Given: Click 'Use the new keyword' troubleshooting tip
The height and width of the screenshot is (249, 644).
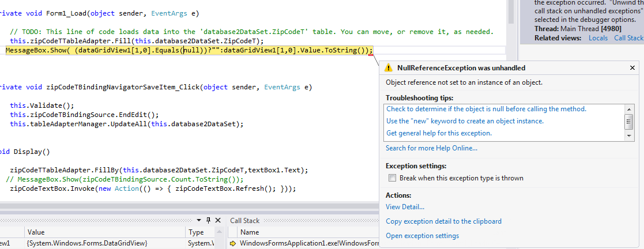Looking at the screenshot, I should tap(465, 121).
